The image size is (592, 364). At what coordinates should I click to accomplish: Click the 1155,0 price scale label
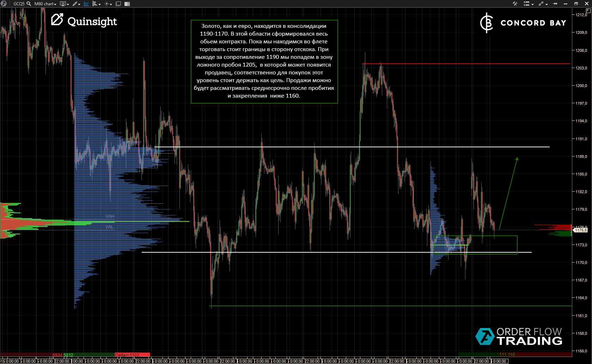(581, 351)
